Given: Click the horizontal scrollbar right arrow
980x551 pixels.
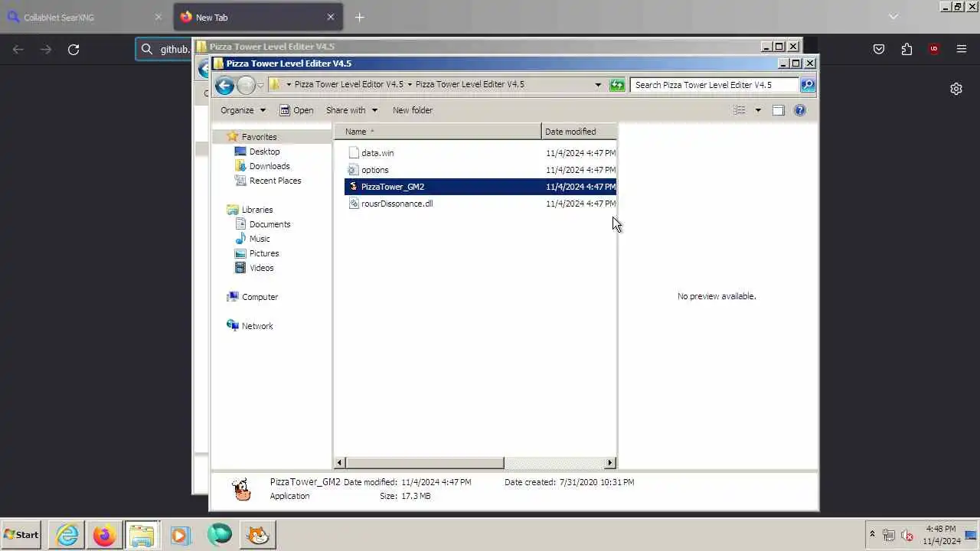Looking at the screenshot, I should [x=610, y=463].
